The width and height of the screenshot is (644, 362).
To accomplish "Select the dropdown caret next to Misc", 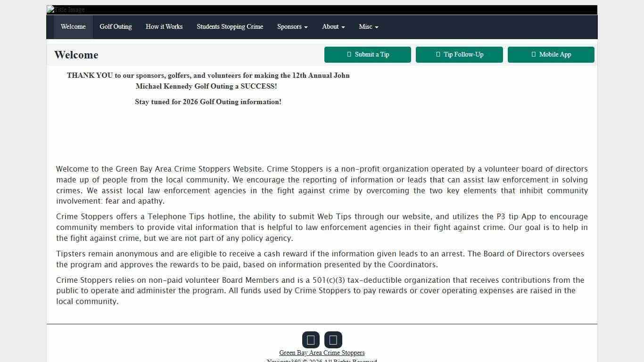I will tap(377, 27).
